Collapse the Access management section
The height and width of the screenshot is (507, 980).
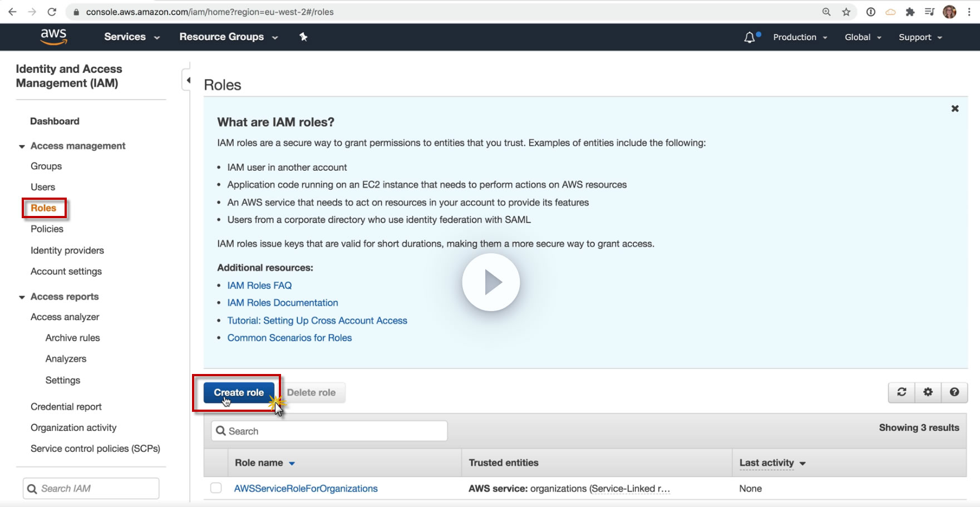[22, 146]
